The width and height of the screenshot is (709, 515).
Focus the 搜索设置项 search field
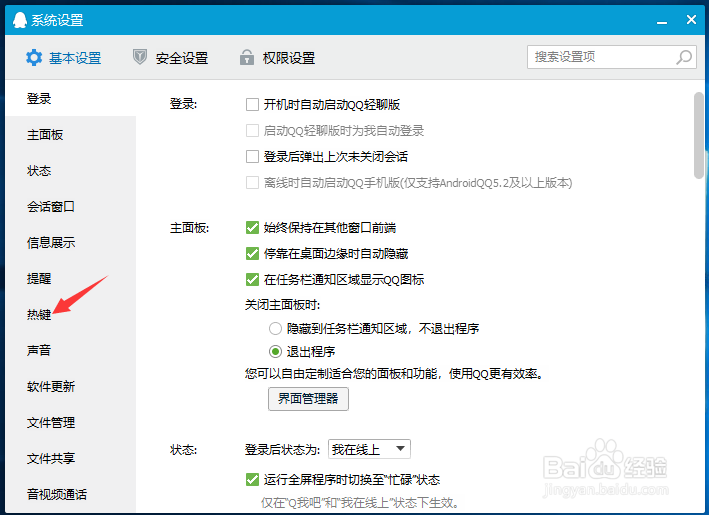pyautogui.click(x=612, y=57)
